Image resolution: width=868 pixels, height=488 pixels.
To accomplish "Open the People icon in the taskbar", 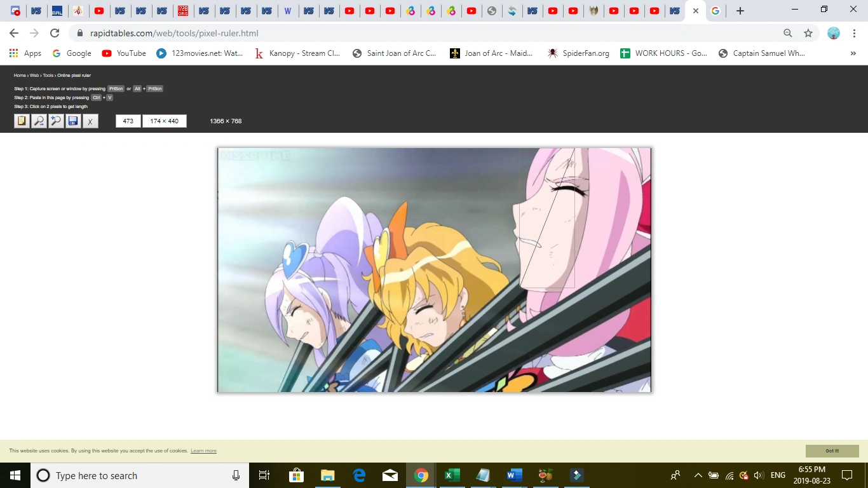I will click(x=675, y=475).
